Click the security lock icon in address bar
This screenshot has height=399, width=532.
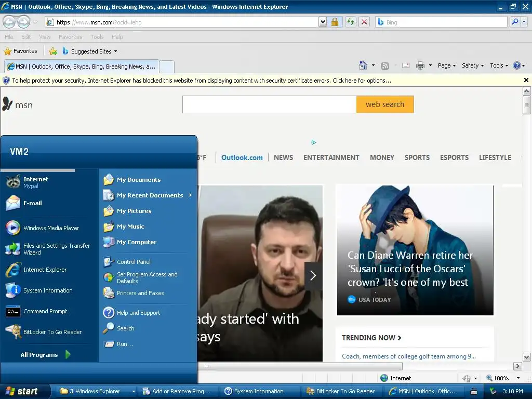click(335, 22)
